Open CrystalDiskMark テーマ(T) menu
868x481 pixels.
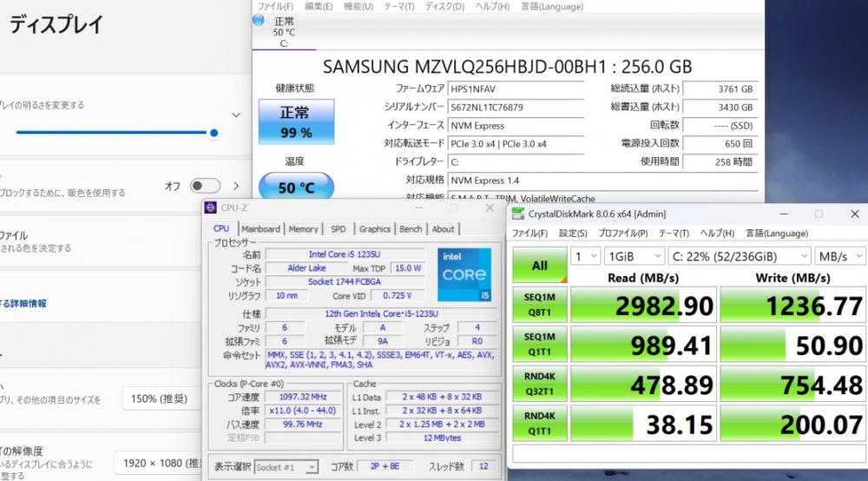click(674, 233)
